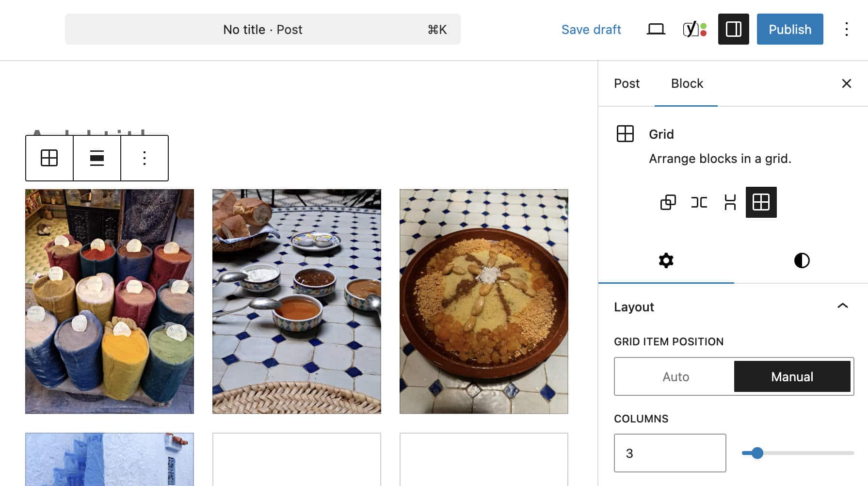Switch to the Block tab

tap(686, 83)
